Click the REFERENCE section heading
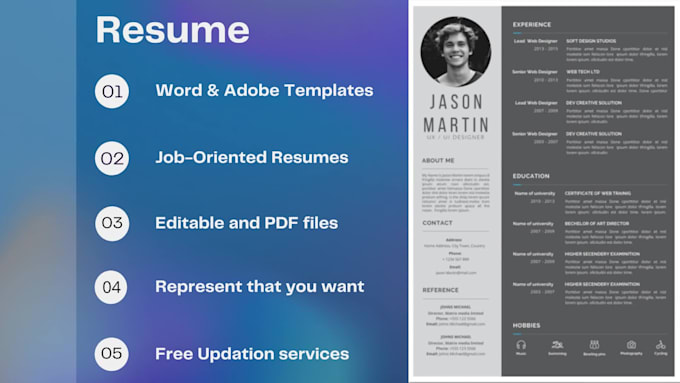The height and width of the screenshot is (383, 680). (x=440, y=290)
